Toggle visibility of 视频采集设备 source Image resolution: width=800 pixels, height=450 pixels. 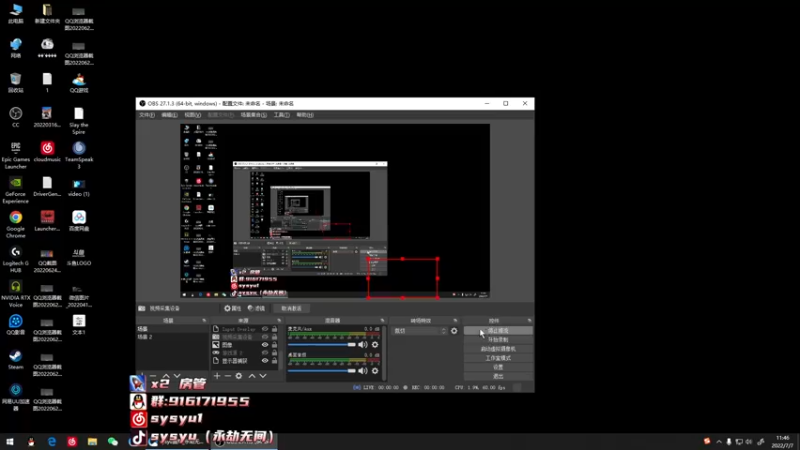pos(265,337)
